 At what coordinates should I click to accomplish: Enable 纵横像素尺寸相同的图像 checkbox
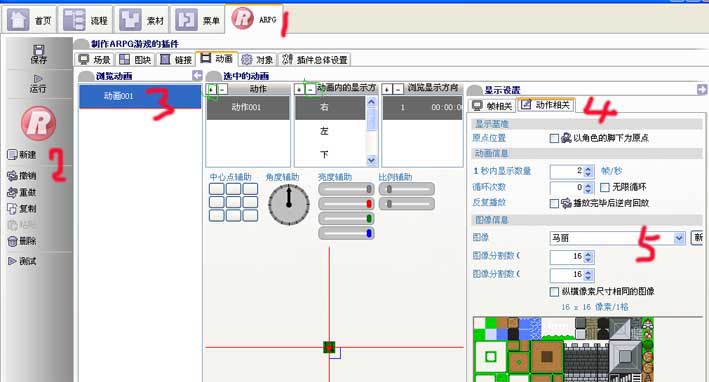point(554,292)
